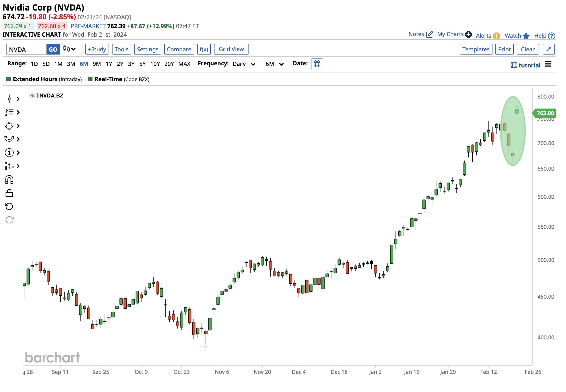Select the crosshair cursor tool icon
This screenshot has width=566, height=392.
tap(9, 99)
